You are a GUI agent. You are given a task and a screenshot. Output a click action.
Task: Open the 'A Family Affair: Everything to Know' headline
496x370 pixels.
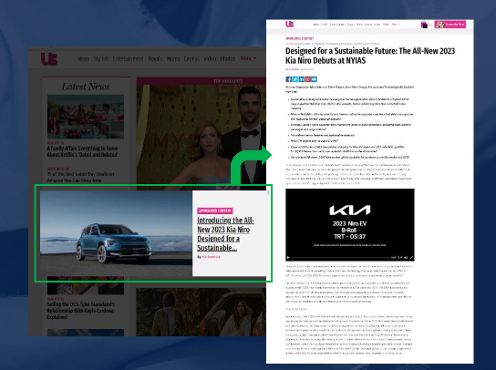(x=82, y=151)
